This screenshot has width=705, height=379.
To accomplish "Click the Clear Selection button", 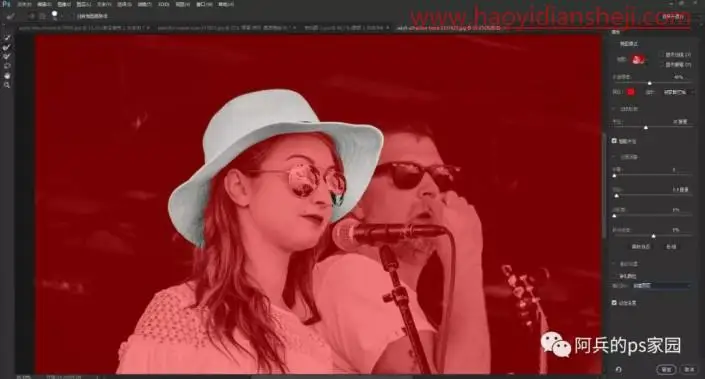I will tap(641, 246).
